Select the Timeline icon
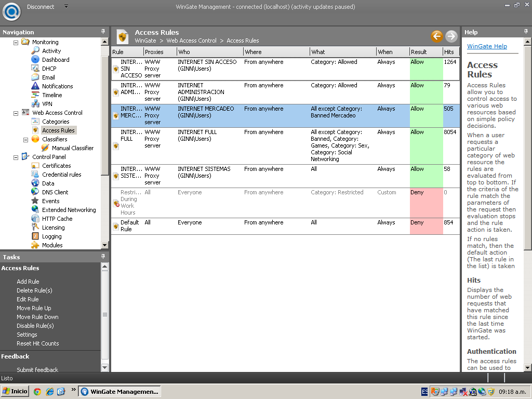Screen dimensions: 532x399 point(35,95)
